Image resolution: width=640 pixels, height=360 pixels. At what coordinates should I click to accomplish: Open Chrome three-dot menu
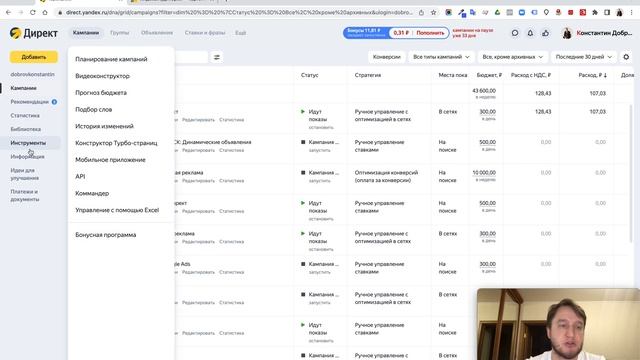pos(632,13)
